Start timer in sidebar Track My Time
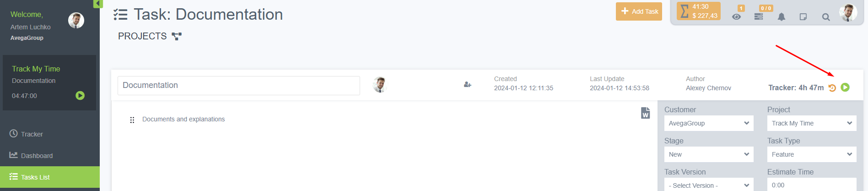The image size is (868, 191). coord(80,96)
